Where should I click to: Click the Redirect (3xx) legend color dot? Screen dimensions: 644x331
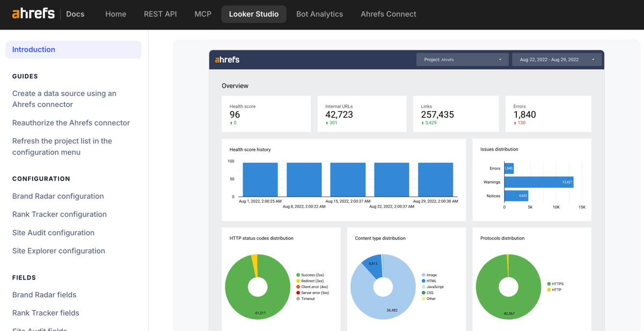tap(298, 281)
